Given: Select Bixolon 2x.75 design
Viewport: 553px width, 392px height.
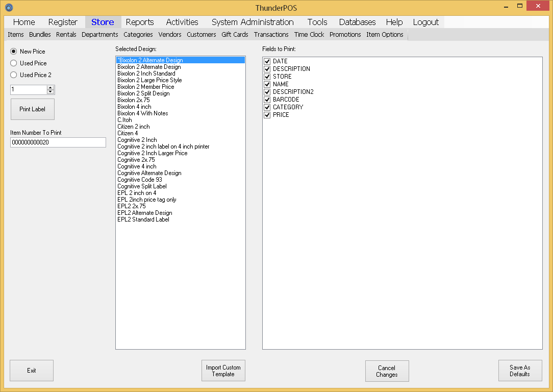Looking at the screenshot, I should tap(181, 100).
